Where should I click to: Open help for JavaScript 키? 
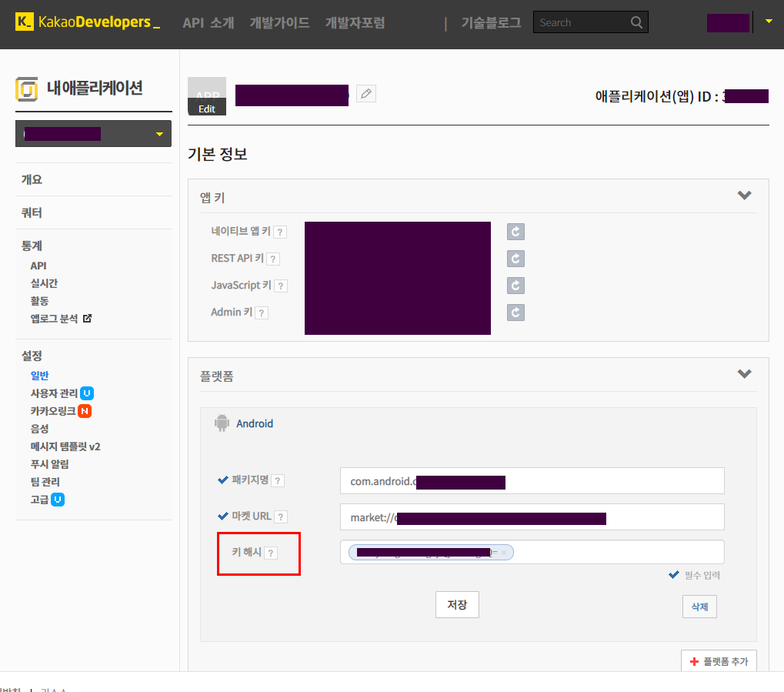tap(281, 286)
